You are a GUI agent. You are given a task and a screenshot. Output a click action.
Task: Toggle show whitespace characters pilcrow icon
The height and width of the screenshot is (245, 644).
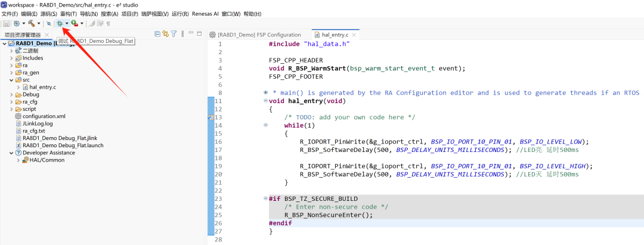coord(109,24)
